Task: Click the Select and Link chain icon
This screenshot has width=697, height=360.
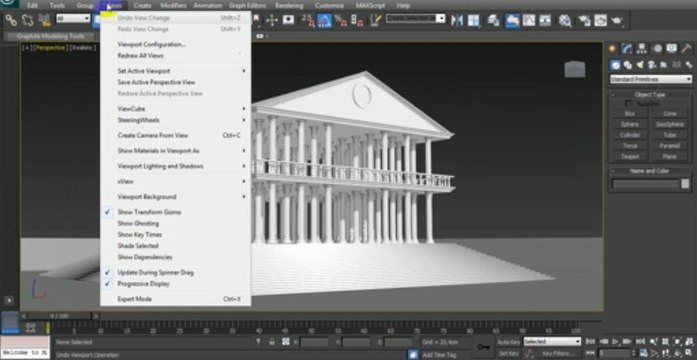Action: point(11,20)
